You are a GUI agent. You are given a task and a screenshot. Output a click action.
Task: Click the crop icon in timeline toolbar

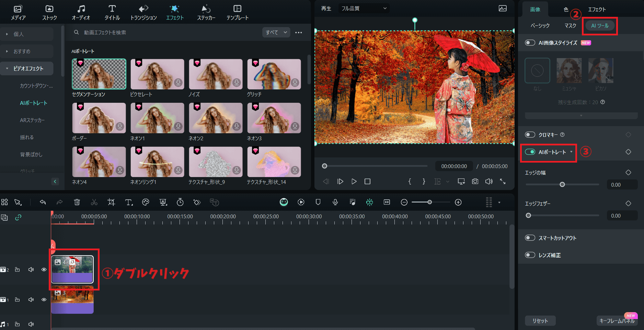111,202
